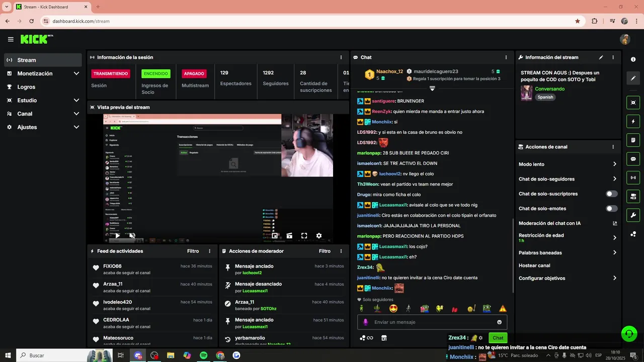Open Modo lento options
Image resolution: width=644 pixels, height=362 pixels.
pyautogui.click(x=568, y=164)
